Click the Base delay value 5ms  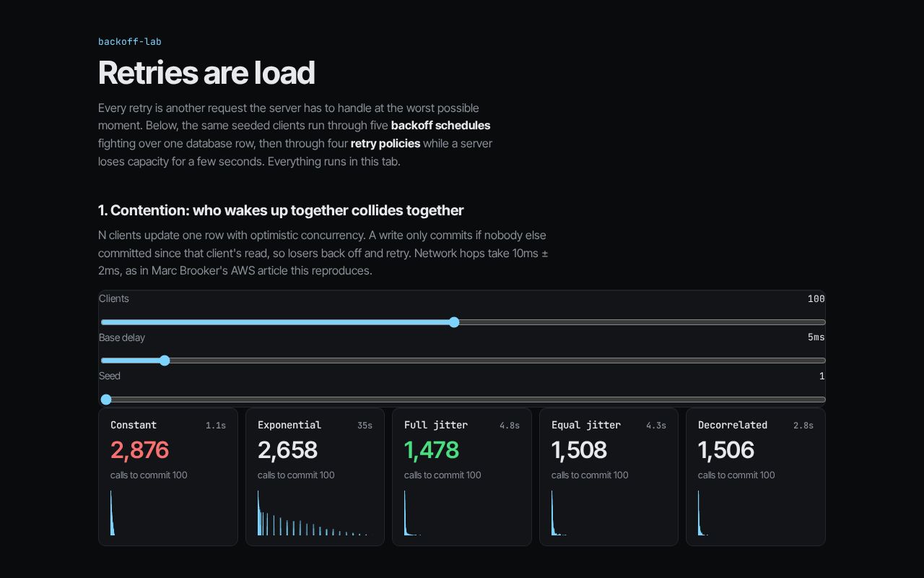pyautogui.click(x=816, y=337)
